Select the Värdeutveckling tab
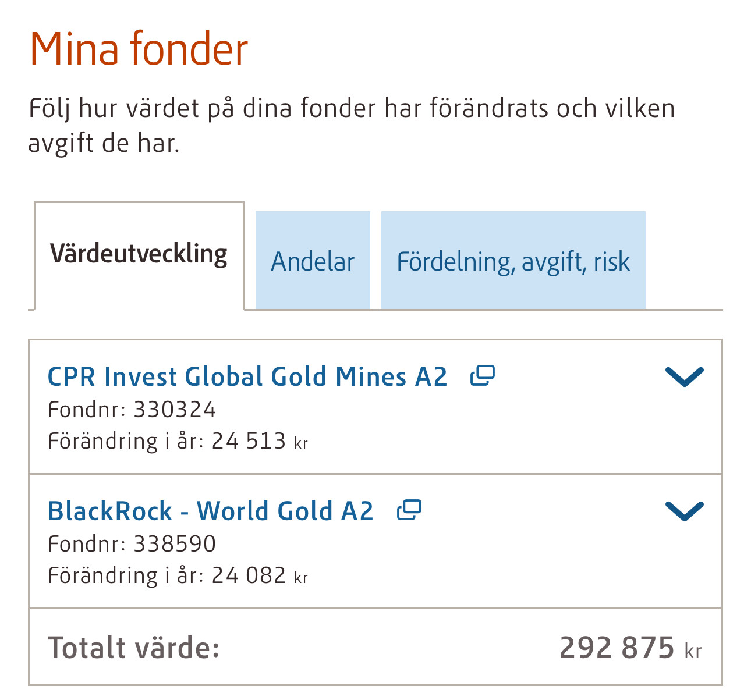 [x=139, y=255]
